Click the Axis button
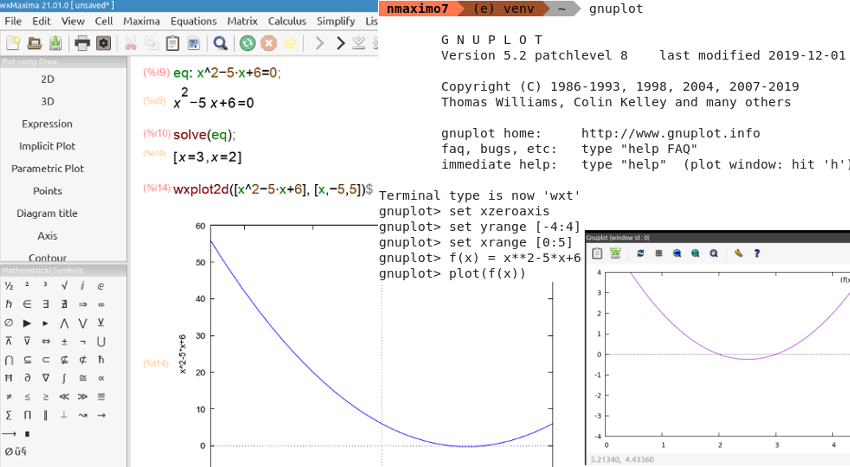The width and height of the screenshot is (850, 467). (48, 235)
